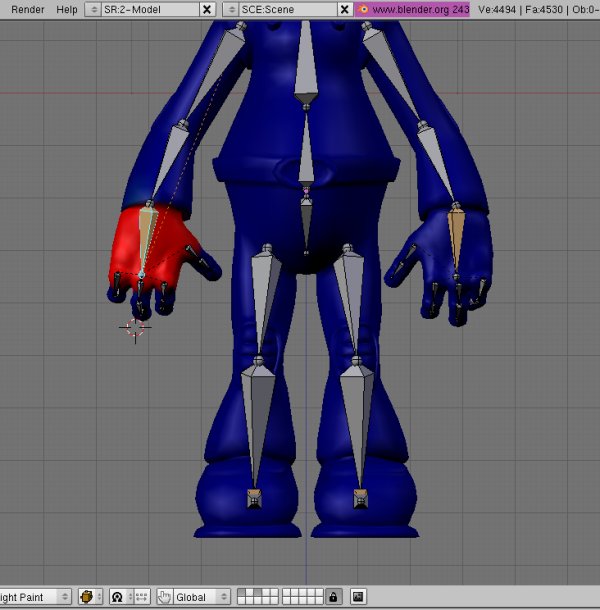600x610 pixels.
Task: Click the SR:2-Model screen name field
Action: coord(150,9)
